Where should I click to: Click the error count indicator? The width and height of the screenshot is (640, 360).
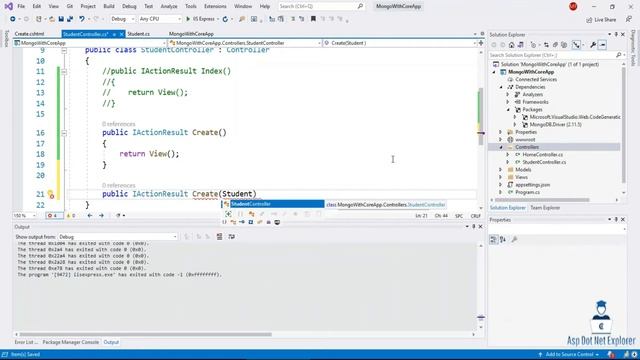pos(53,216)
